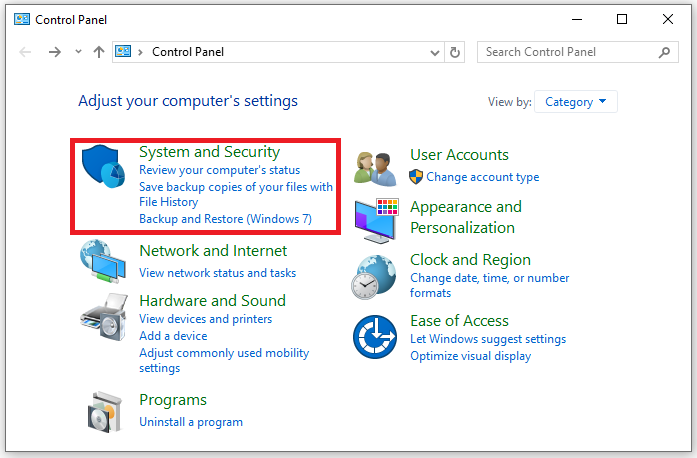Viewport: 697px width, 458px height.
Task: Expand the address breadcrumb chevron before Control Panel
Action: pos(140,52)
